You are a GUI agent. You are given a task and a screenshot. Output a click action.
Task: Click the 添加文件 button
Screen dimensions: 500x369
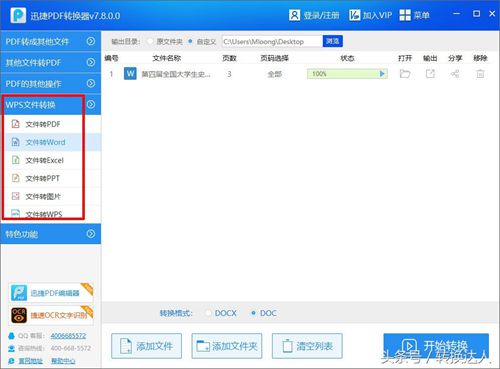point(147,346)
